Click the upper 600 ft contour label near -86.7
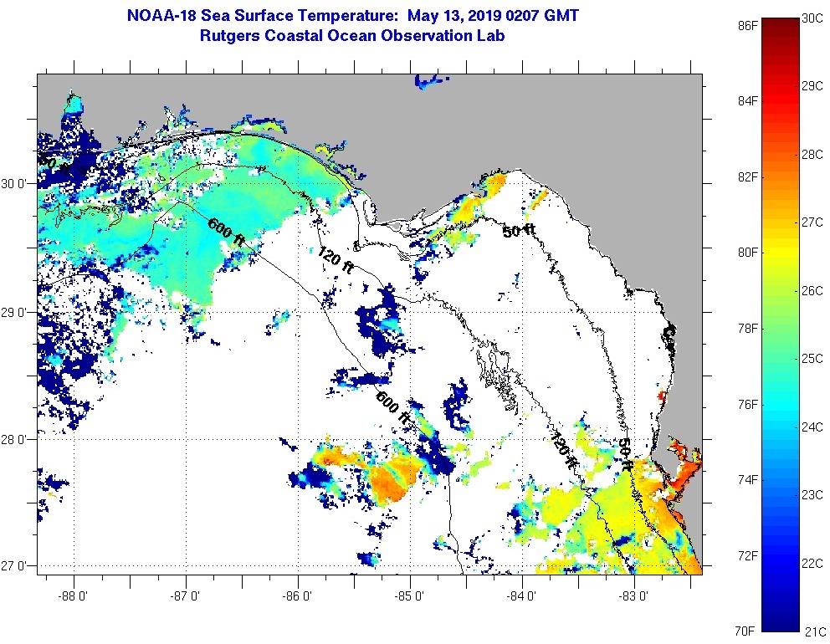The width and height of the screenshot is (830, 644). (x=227, y=233)
